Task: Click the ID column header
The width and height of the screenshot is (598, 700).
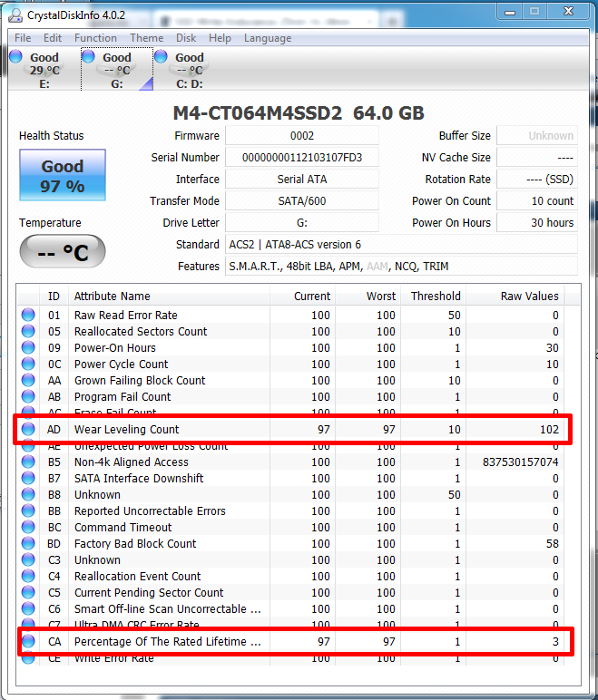Action: (x=54, y=296)
